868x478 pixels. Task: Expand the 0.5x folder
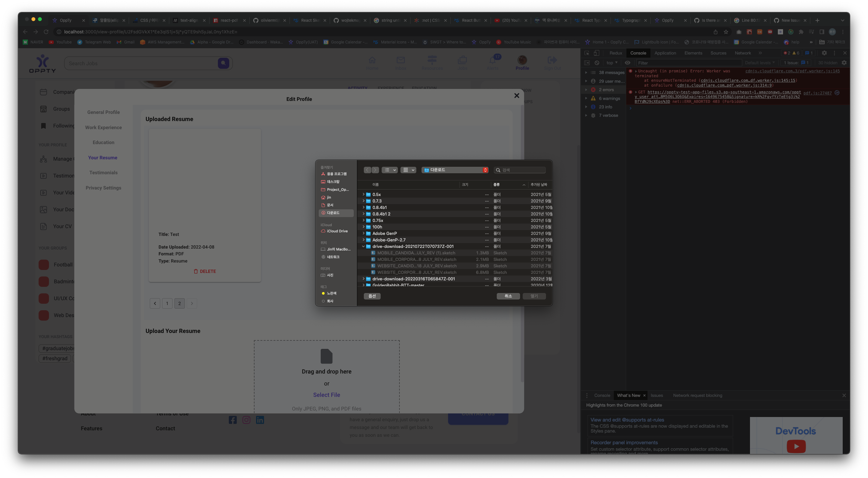363,194
